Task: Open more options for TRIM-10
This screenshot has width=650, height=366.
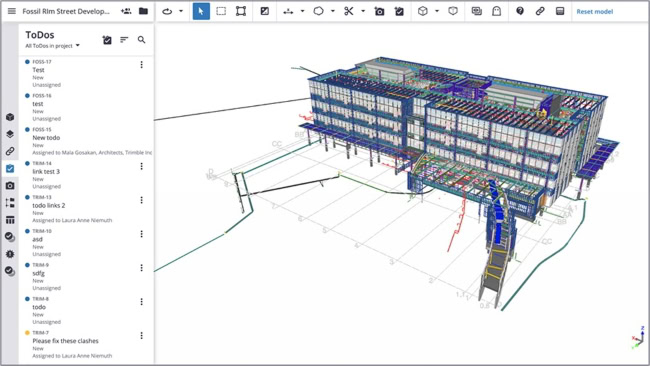Action: pyautogui.click(x=141, y=234)
